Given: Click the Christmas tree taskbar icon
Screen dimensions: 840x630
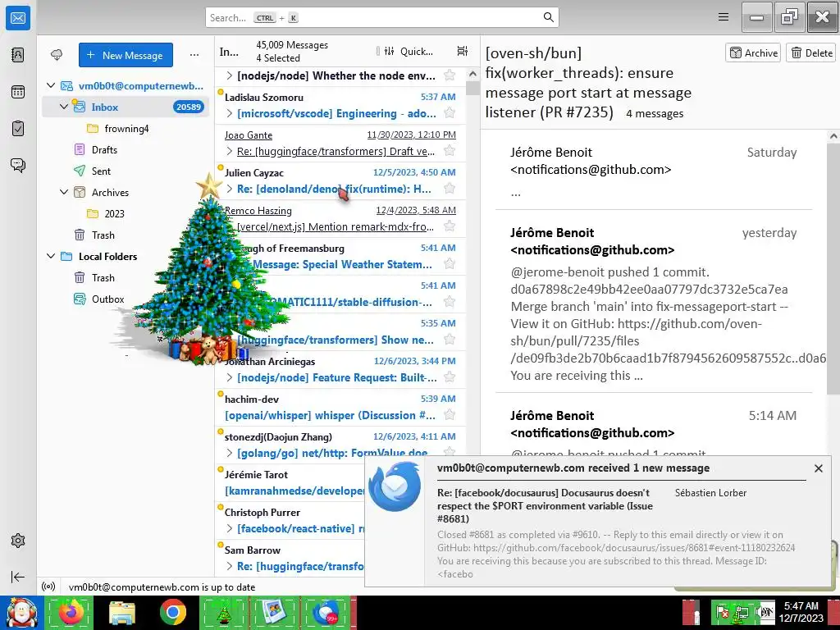Looking at the screenshot, I should click(x=224, y=612).
